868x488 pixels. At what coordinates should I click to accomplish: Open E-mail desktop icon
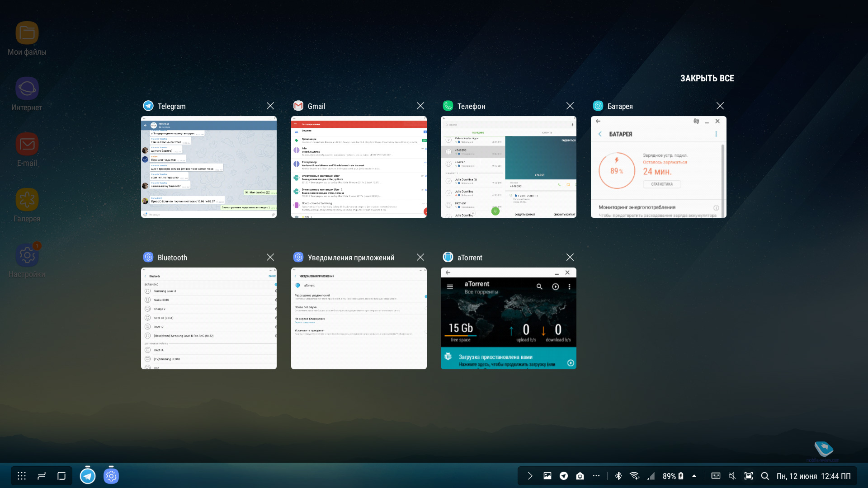(x=27, y=150)
